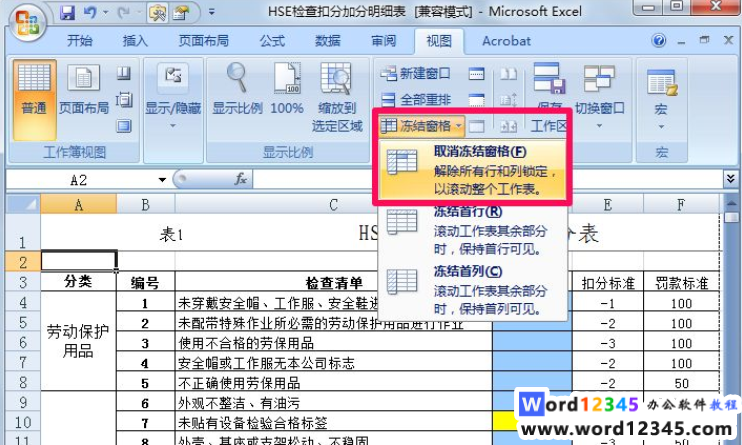The height and width of the screenshot is (445, 742).
Task: Click the 罚款标准 header cell
Action: click(681, 283)
